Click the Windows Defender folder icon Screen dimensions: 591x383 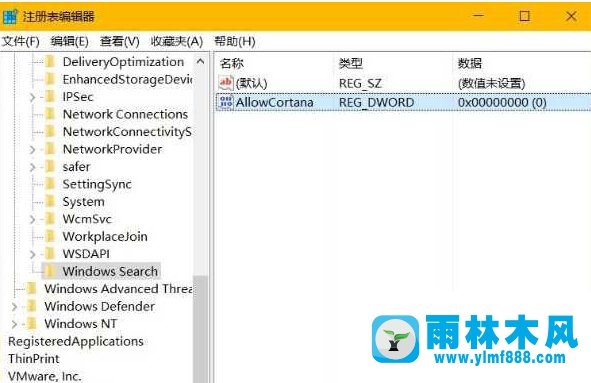click(x=32, y=306)
